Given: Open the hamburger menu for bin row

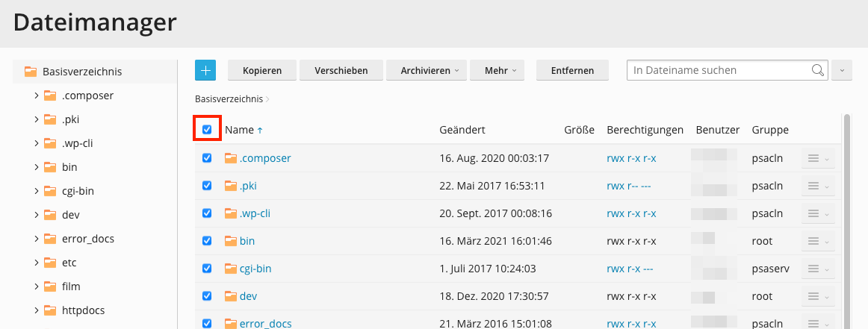Looking at the screenshot, I should click(x=817, y=241).
